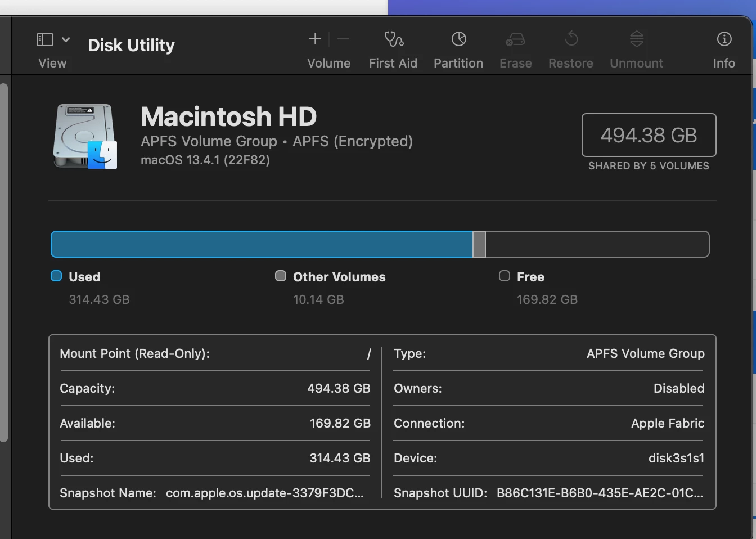Click the Partition label
The height and width of the screenshot is (539, 756).
tap(458, 63)
